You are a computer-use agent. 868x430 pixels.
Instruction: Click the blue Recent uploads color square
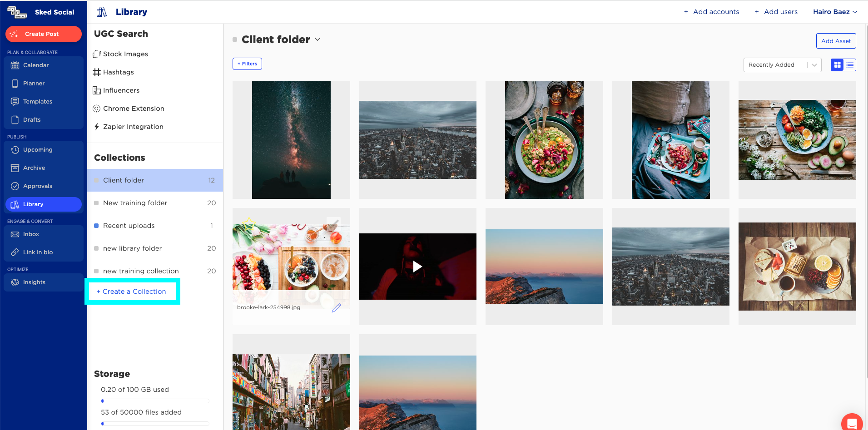tap(96, 226)
